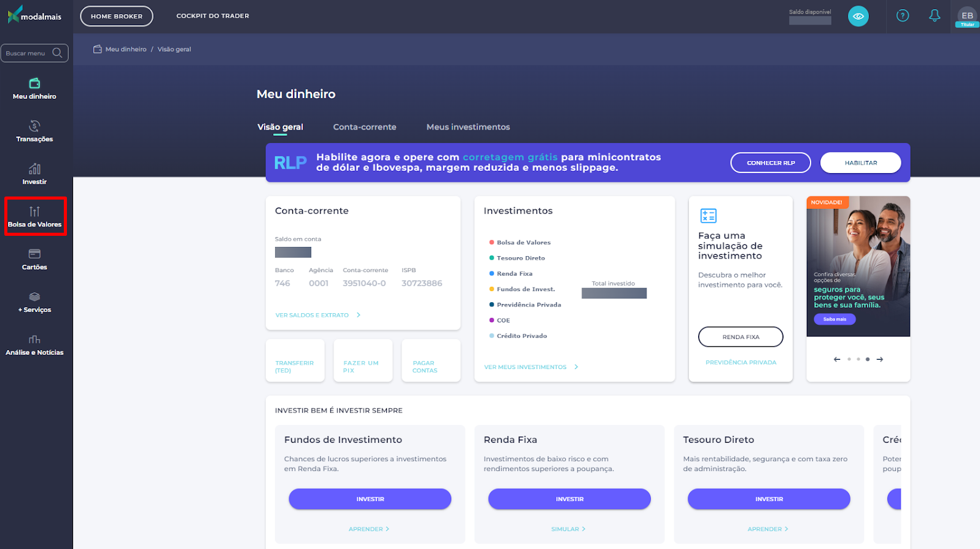980x549 pixels.
Task: Click Previdência Privada legend item
Action: click(525, 305)
